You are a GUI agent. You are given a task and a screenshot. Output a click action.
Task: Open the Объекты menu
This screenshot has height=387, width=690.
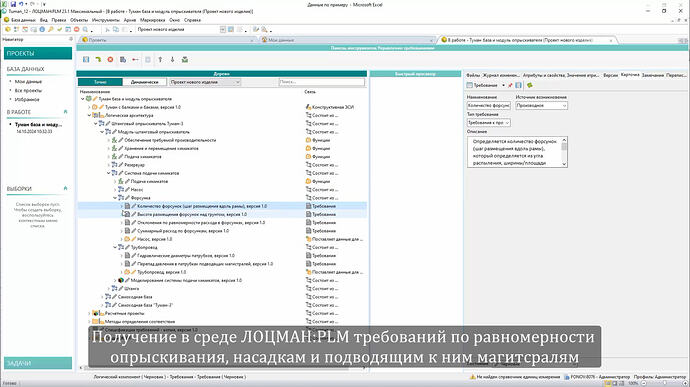[79, 20]
